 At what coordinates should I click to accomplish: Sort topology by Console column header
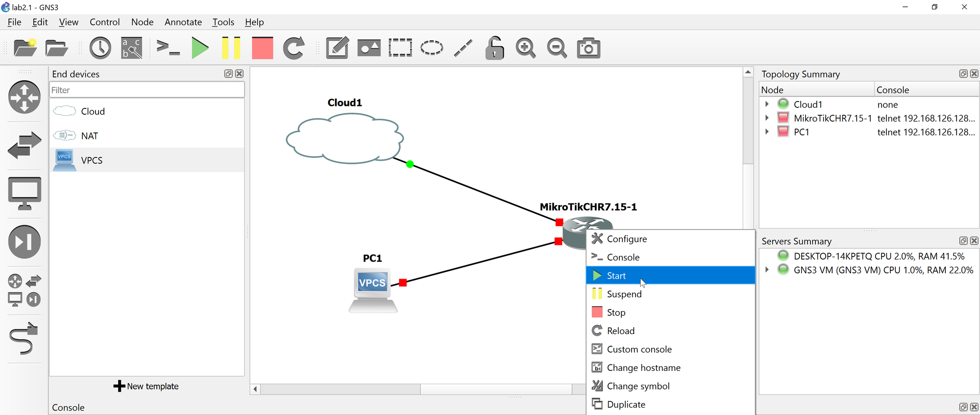[926, 90]
